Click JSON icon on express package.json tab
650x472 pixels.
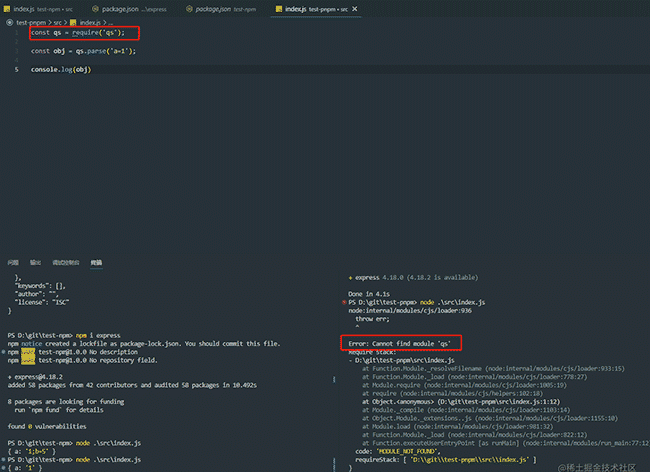click(x=95, y=9)
